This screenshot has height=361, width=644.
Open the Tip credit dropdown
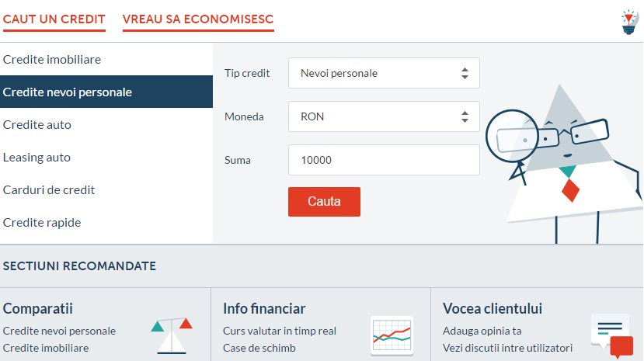[384, 73]
